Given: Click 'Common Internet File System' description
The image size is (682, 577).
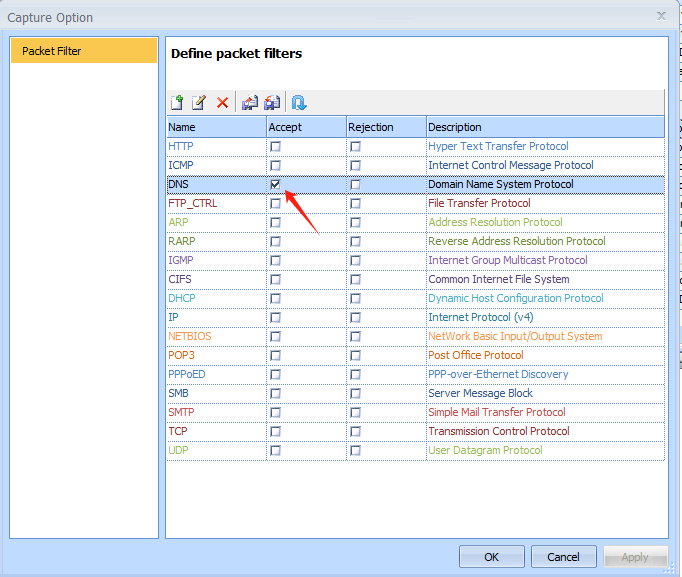Looking at the screenshot, I should pos(499,280).
